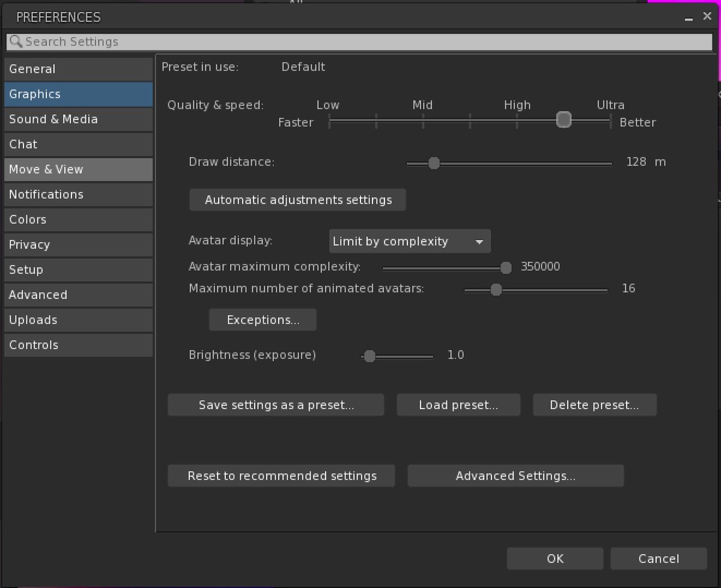This screenshot has width=721, height=588.
Task: Switch to the General tab
Action: tap(78, 69)
